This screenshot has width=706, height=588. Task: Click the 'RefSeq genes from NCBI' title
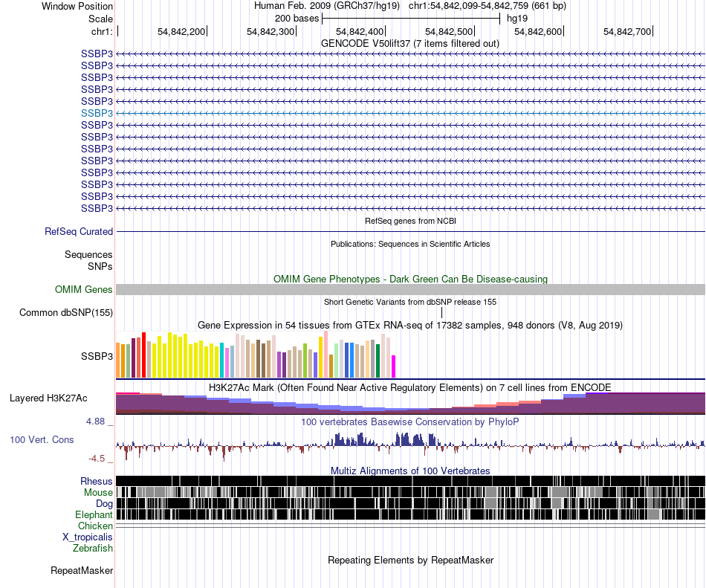tap(410, 221)
